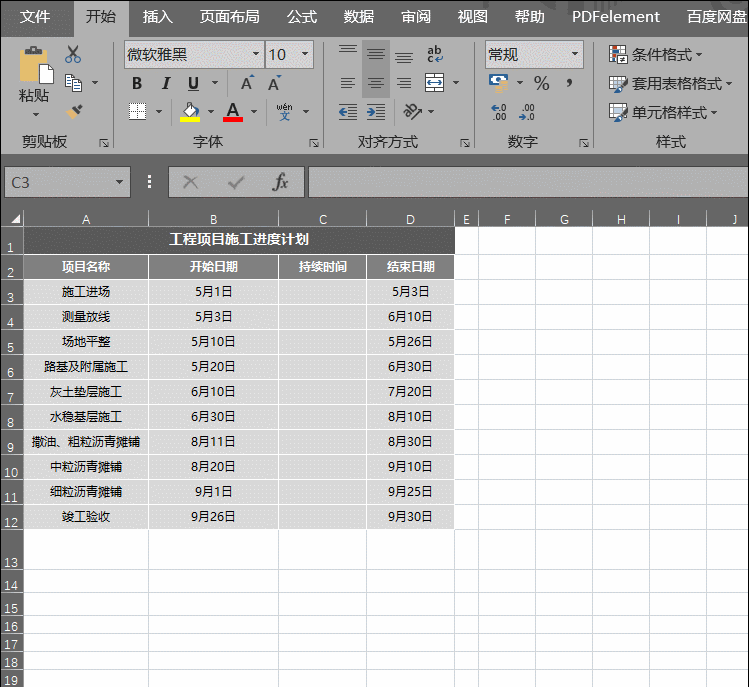Open the PDFelement tab
The height and width of the screenshot is (687, 749).
click(615, 17)
